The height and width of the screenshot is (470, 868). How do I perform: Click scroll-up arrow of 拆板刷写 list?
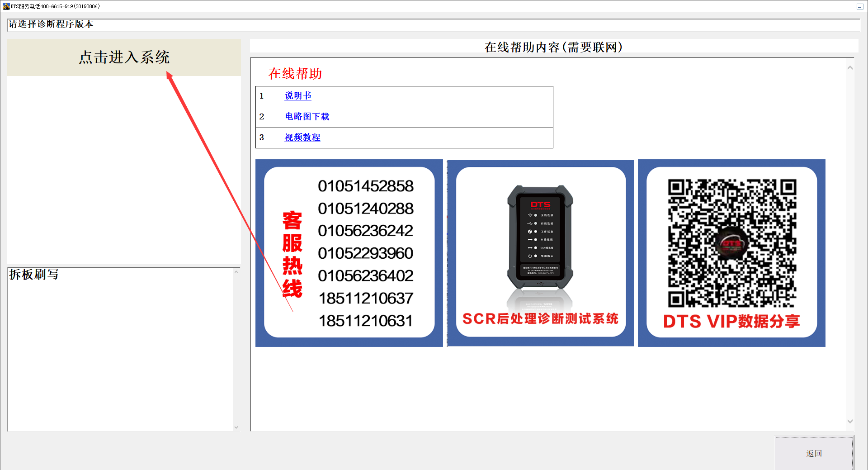[x=236, y=272]
